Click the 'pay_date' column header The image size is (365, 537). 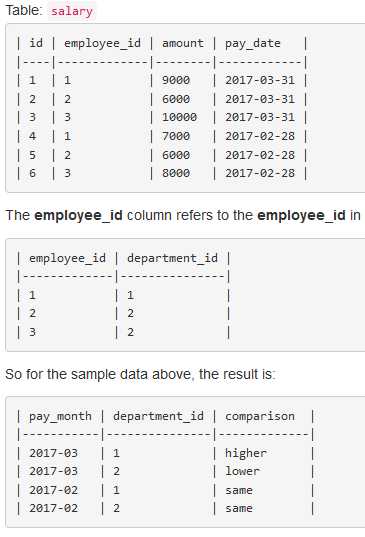pos(253,44)
